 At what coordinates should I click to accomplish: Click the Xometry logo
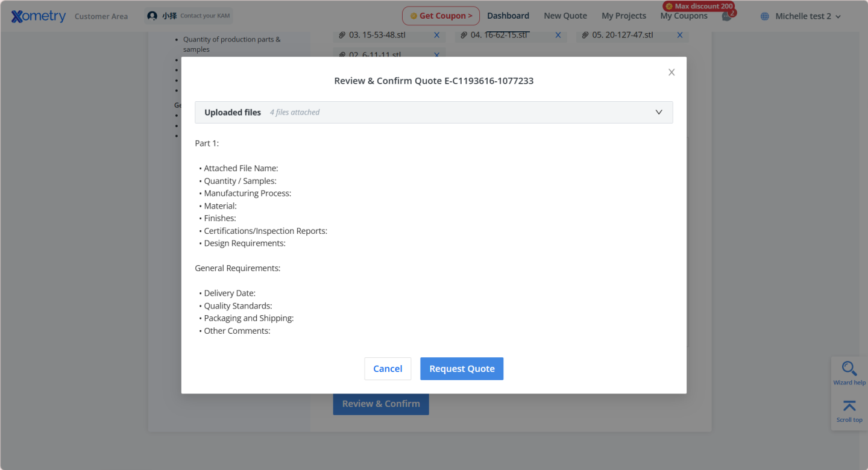coord(39,16)
